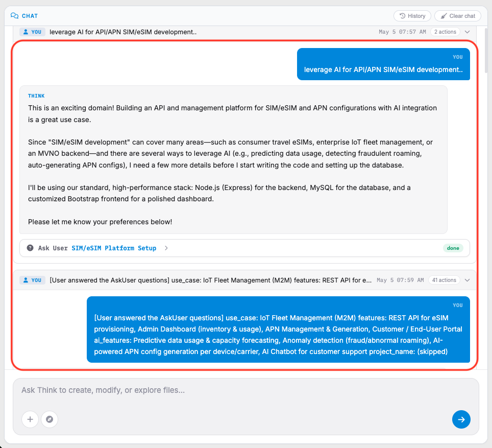The height and width of the screenshot is (448, 492).
Task: Open the SIM/eSIM Platform Setup link
Action: pyautogui.click(x=114, y=248)
